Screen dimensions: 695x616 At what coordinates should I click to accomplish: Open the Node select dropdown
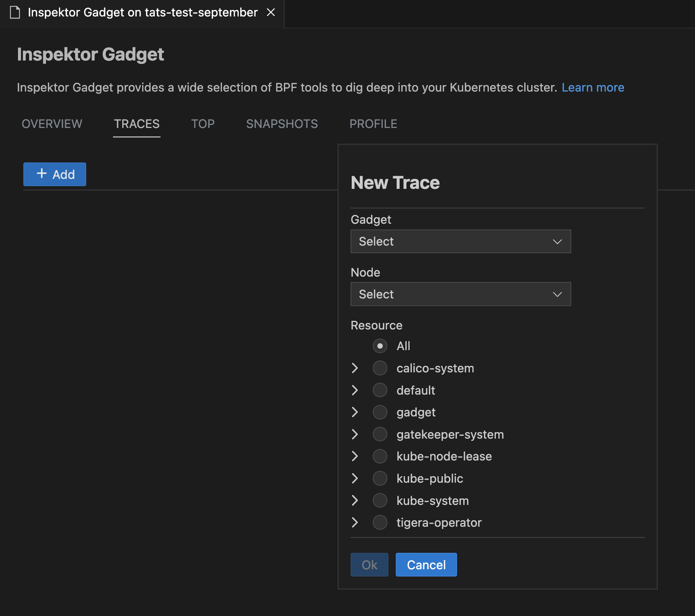pos(461,294)
